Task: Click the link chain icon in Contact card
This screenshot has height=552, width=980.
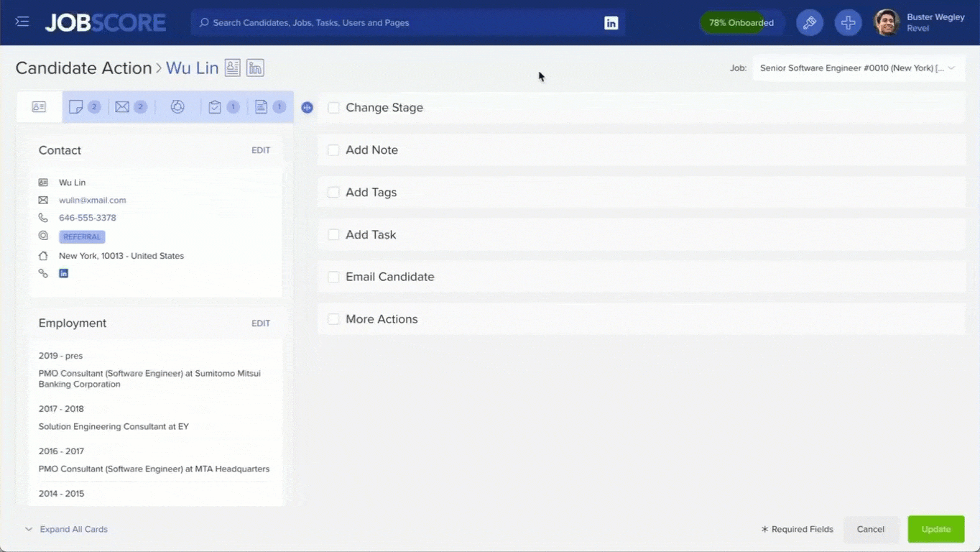Action: (43, 273)
